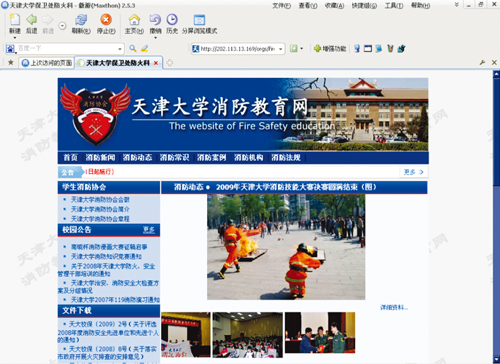Go to 主页 home icon
Viewport: 500px width, 364px height.
(134, 20)
